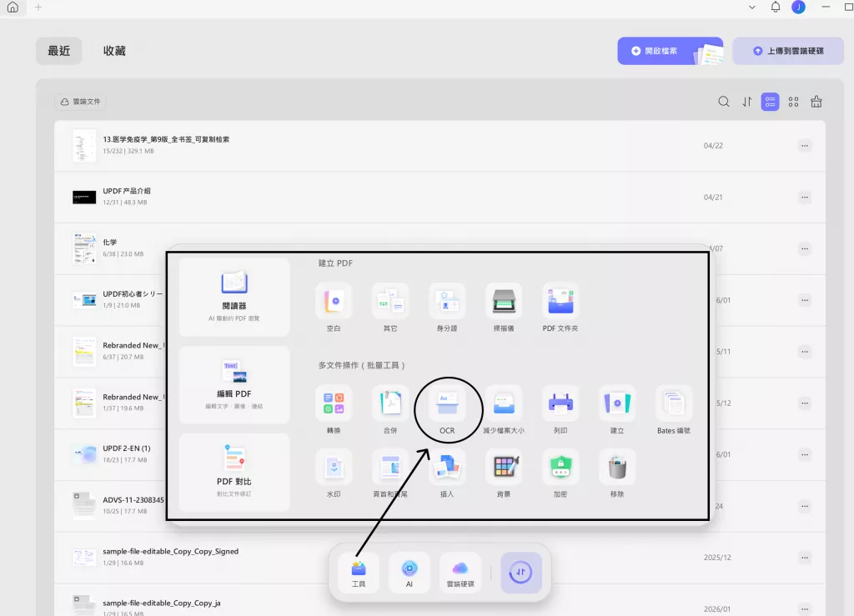Expand the title bar chevron dropdown
The height and width of the screenshot is (616, 854).
[x=751, y=7]
